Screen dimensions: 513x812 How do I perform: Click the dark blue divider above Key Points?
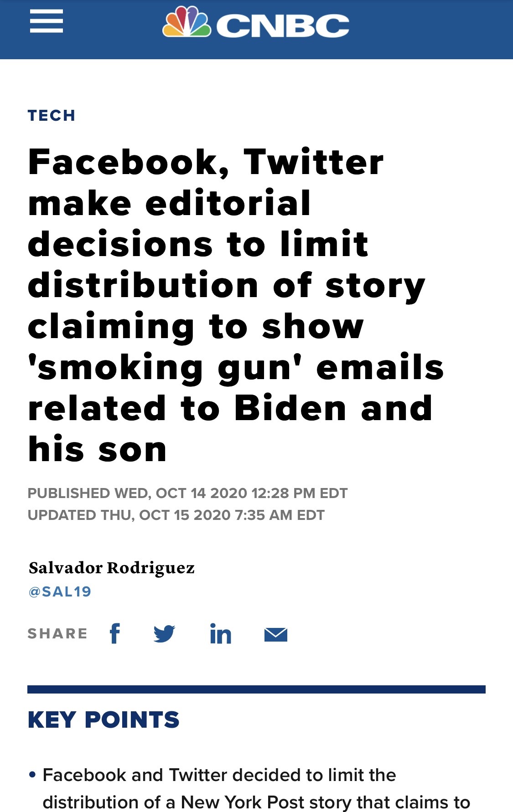[256, 689]
